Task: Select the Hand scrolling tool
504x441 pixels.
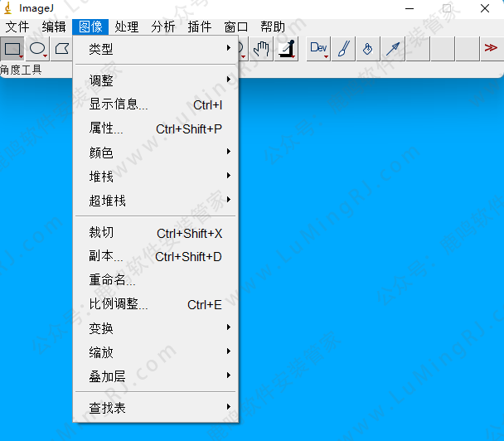Action: [x=261, y=49]
